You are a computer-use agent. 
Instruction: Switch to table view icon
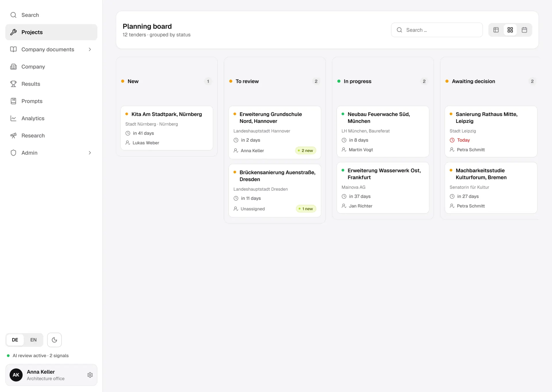tap(496, 30)
